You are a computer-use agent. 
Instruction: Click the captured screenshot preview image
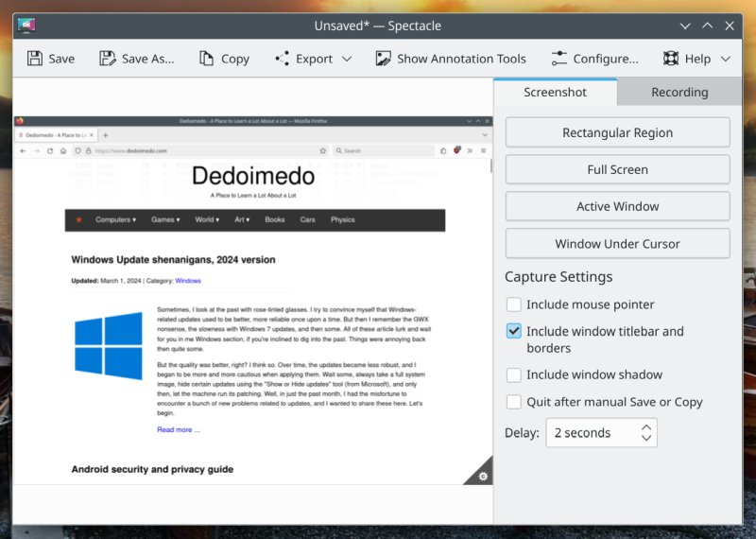pos(253,300)
